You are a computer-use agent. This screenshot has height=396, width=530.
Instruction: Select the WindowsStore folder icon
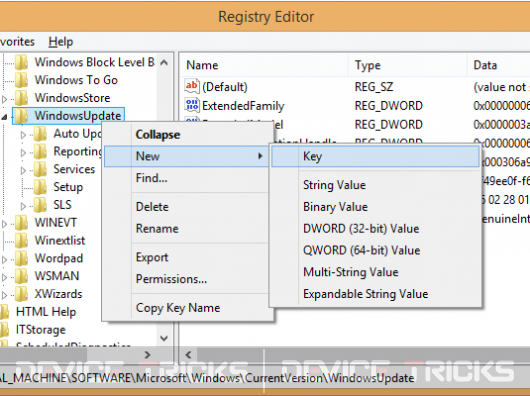pyautogui.click(x=22, y=98)
